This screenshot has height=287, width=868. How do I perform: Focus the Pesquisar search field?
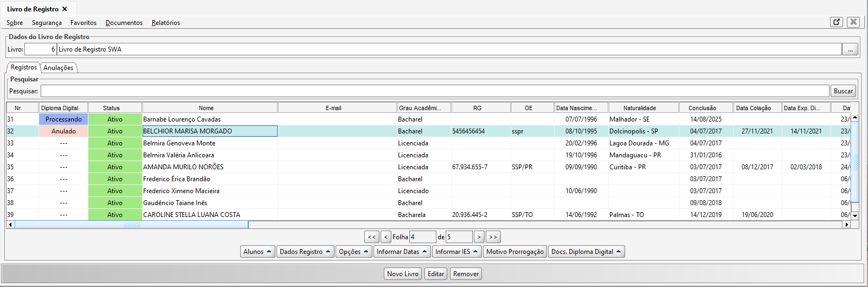point(435,91)
